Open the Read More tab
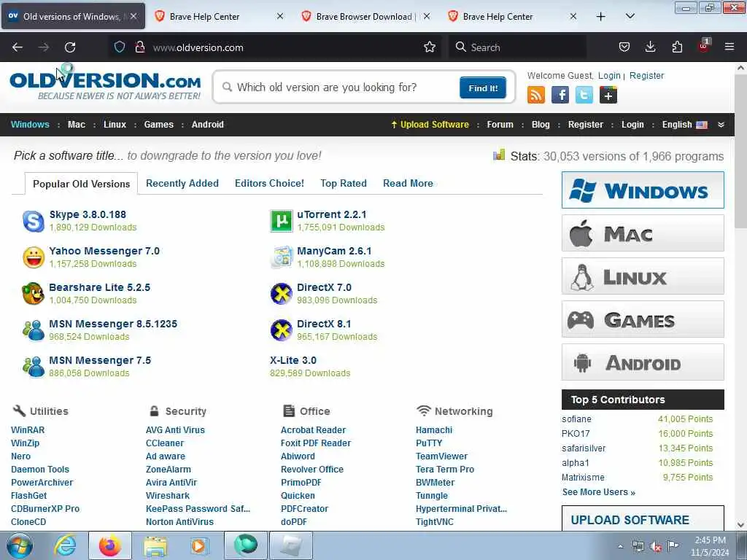747x560 pixels. click(408, 183)
